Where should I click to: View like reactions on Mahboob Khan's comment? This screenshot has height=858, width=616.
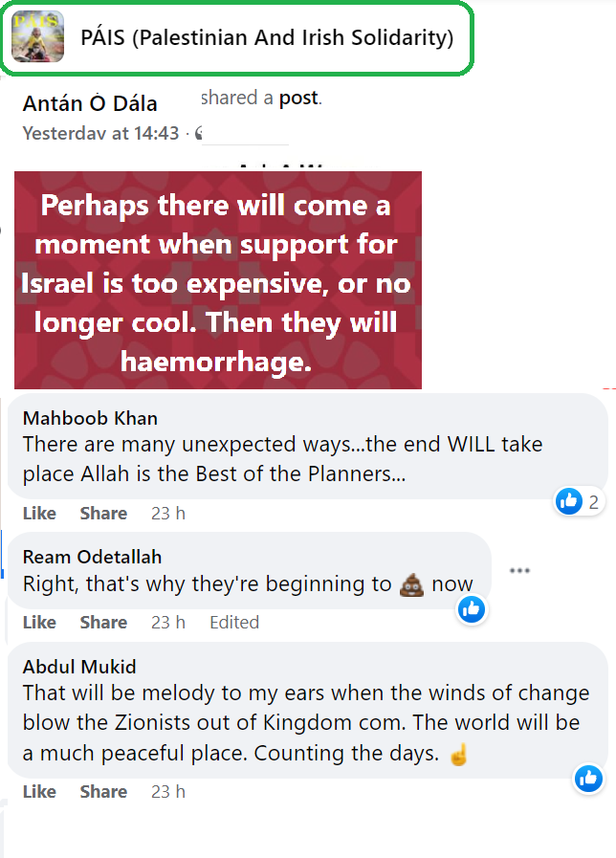[578, 501]
